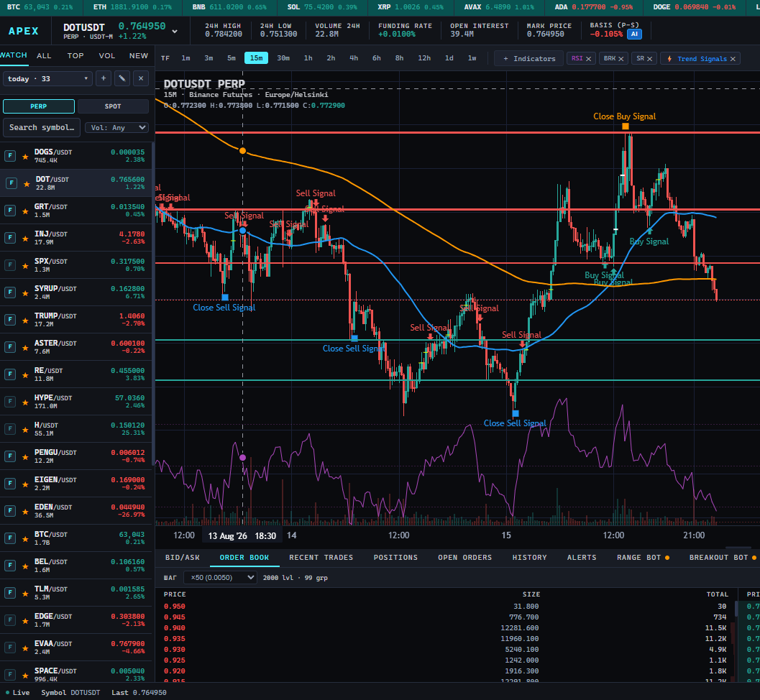
Task: Click the F badge beside H/USDT
Action: [9, 429]
